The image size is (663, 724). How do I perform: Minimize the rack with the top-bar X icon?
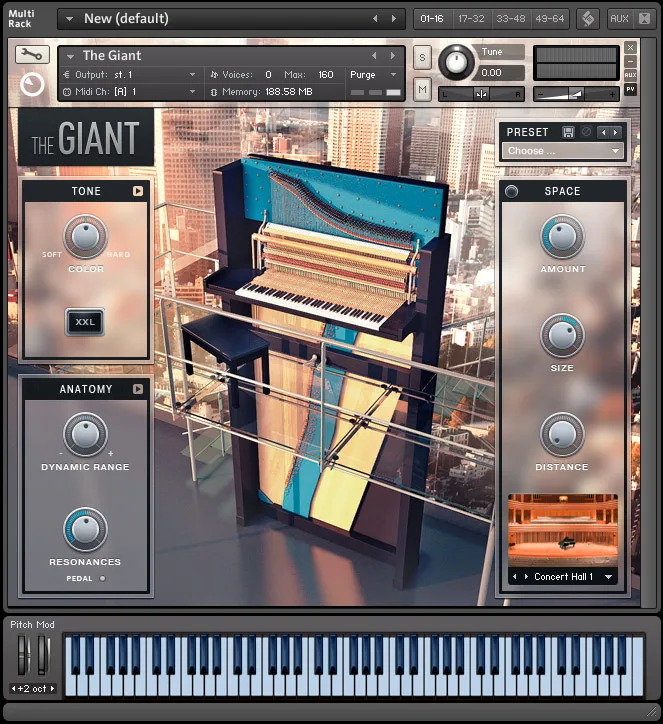point(644,18)
